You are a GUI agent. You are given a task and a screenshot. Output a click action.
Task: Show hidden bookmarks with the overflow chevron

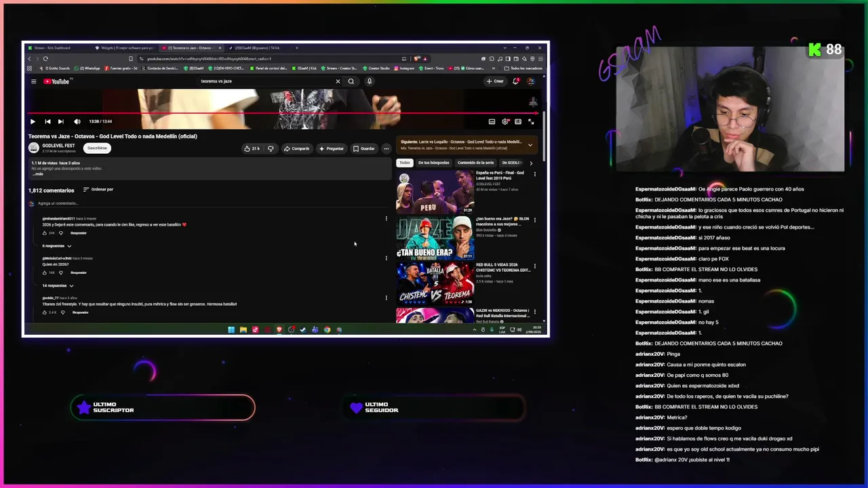point(494,68)
